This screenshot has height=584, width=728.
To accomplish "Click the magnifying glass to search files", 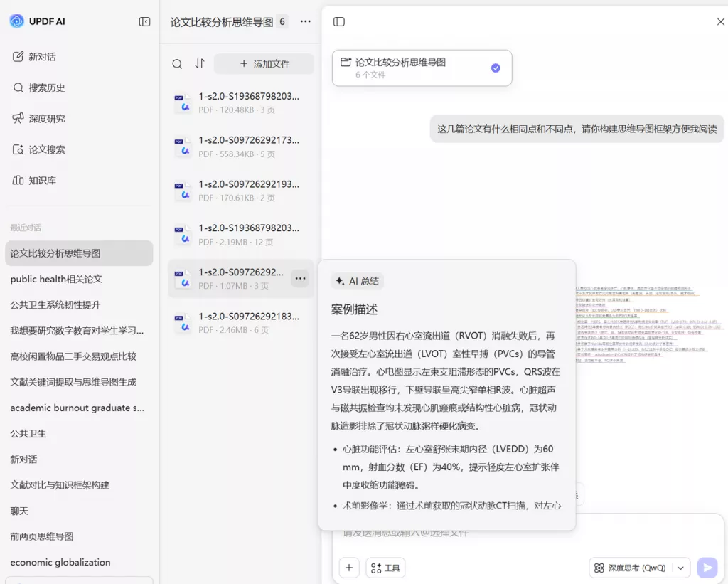I will [177, 63].
